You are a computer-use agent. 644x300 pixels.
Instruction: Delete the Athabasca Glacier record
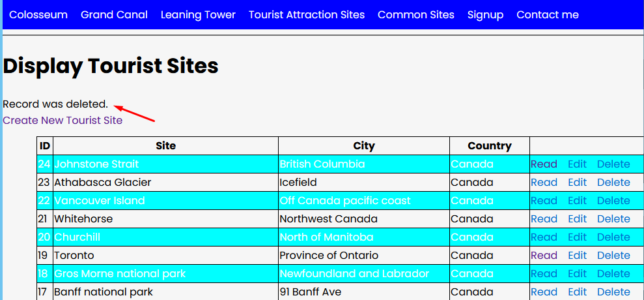click(x=613, y=183)
